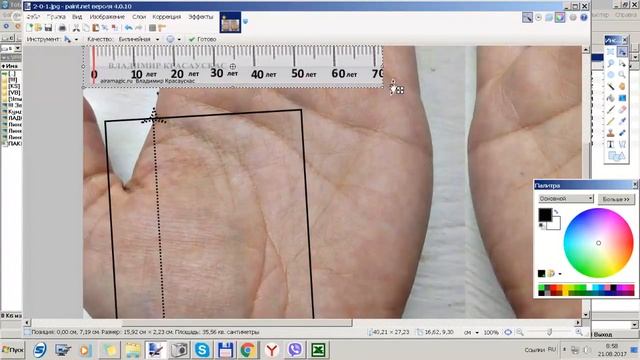Select the Zoom tool in Tools window
The height and width of the screenshot is (360, 640).
tap(622, 75)
